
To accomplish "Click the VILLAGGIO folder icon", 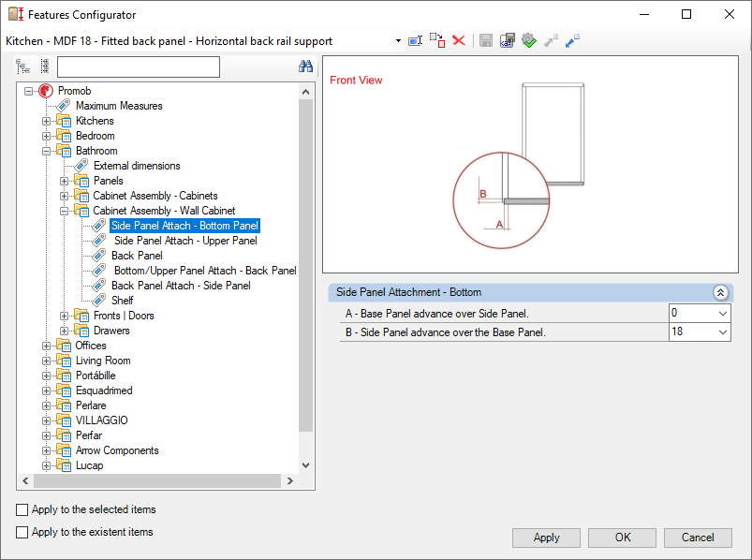I will (64, 420).
